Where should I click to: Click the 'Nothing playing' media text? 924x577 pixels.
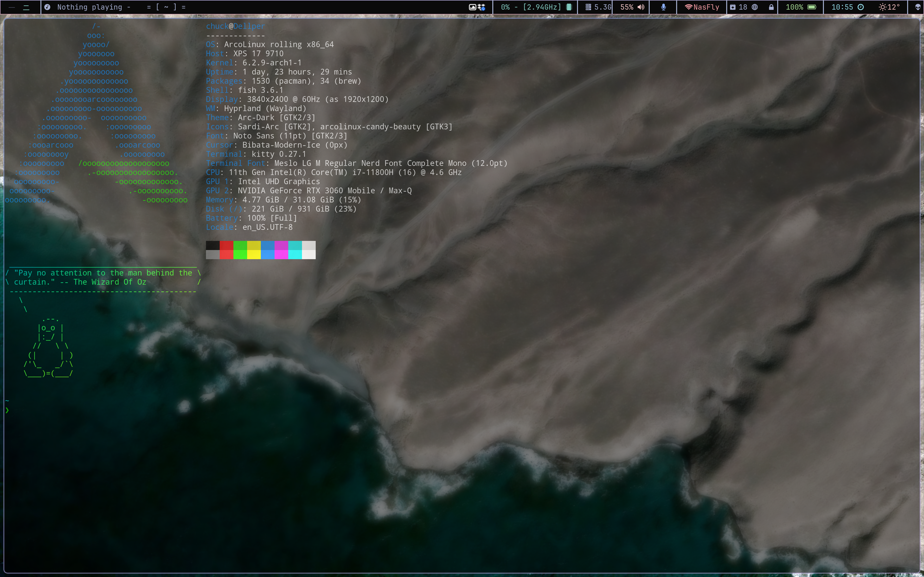click(90, 7)
